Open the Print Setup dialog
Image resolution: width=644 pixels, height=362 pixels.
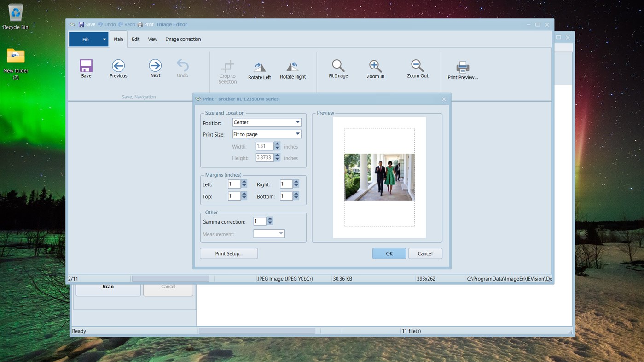(228, 253)
